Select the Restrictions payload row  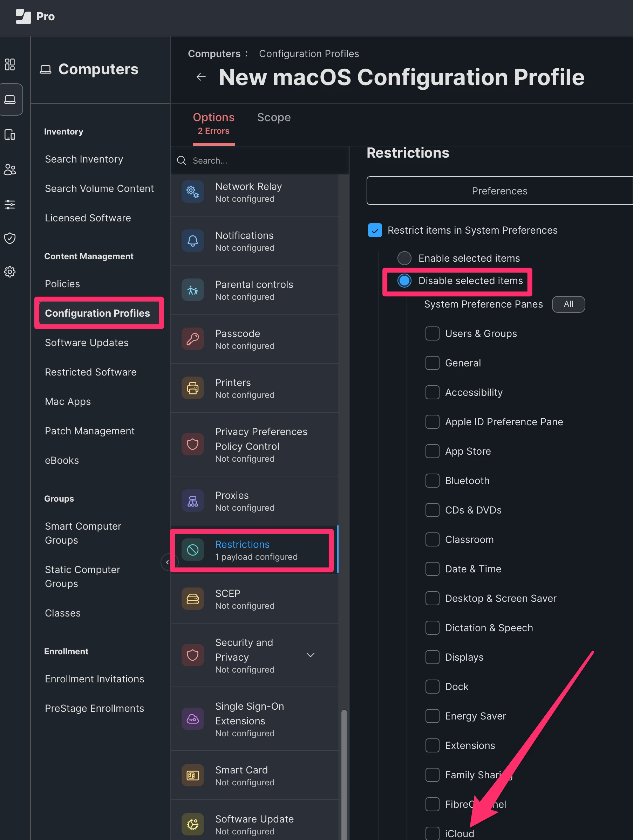pos(254,550)
